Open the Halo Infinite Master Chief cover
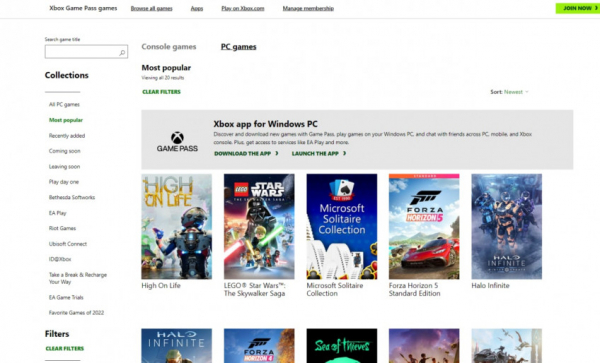The width and height of the screenshot is (600, 363). 176,346
